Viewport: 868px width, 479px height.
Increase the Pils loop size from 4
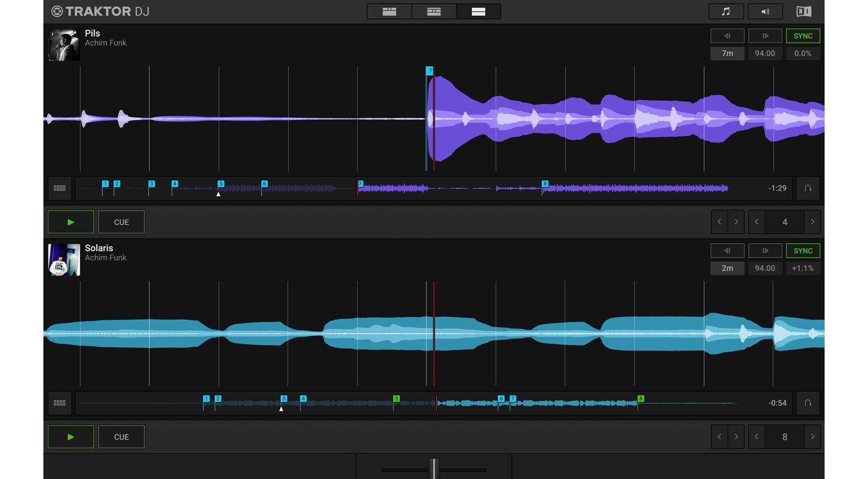(x=812, y=222)
